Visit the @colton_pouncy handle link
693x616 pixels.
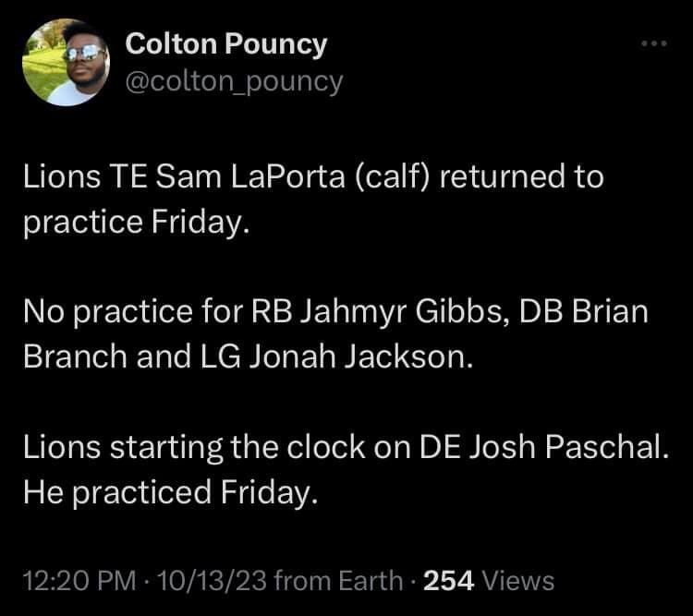pos(235,82)
